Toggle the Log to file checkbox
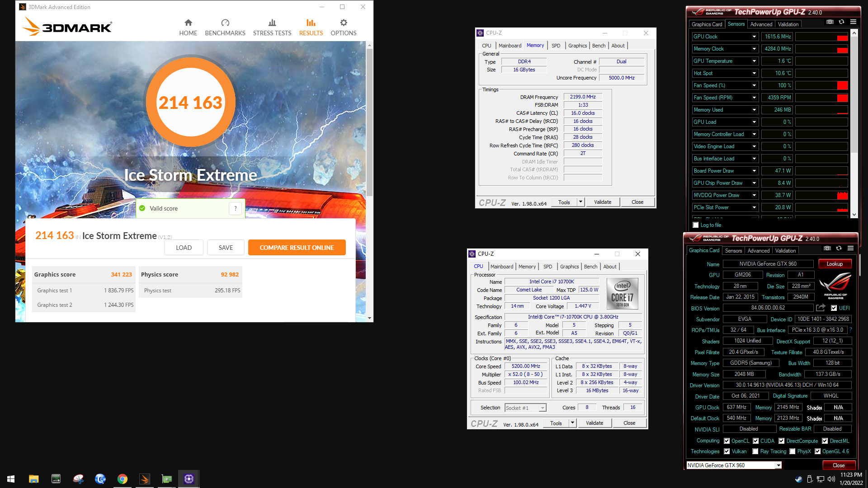Viewport: 868px width, 488px height. pyautogui.click(x=696, y=225)
